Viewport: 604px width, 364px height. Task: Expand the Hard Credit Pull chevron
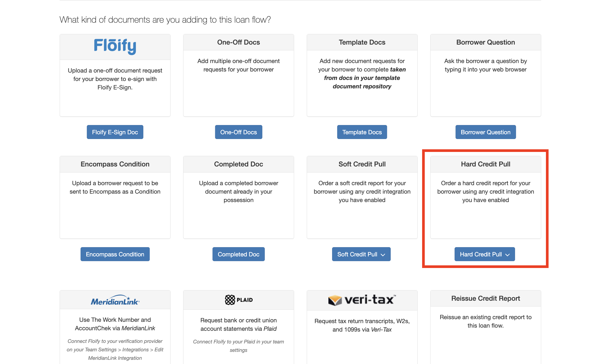(x=507, y=255)
